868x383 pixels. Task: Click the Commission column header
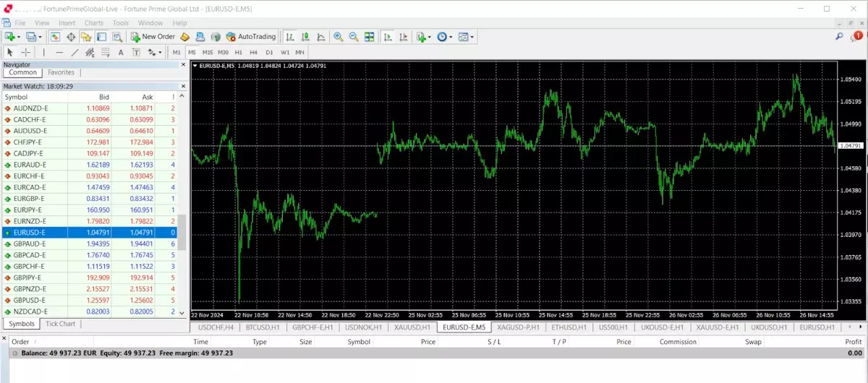(678, 342)
